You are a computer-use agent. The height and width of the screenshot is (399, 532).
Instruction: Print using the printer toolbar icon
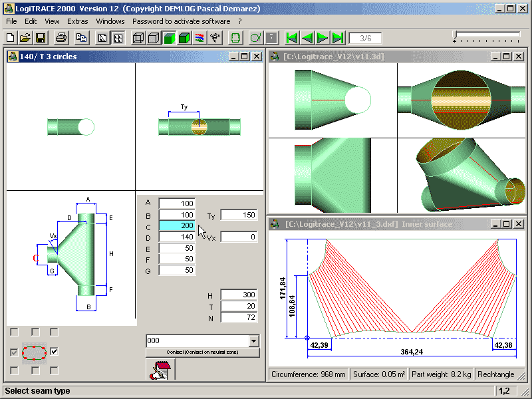[x=61, y=38]
